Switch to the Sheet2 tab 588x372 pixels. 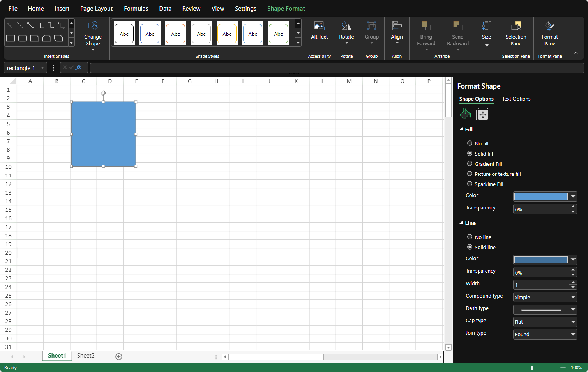pyautogui.click(x=86, y=356)
